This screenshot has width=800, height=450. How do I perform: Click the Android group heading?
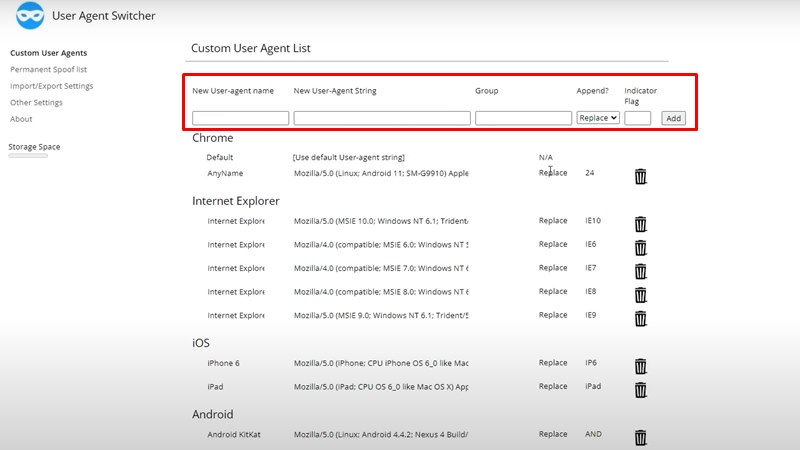point(213,414)
